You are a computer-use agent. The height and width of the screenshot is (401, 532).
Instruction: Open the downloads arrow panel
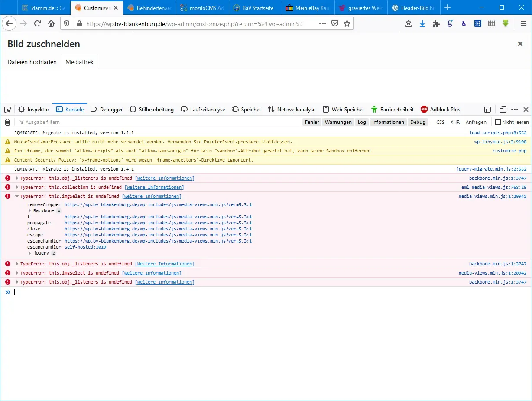point(422,24)
